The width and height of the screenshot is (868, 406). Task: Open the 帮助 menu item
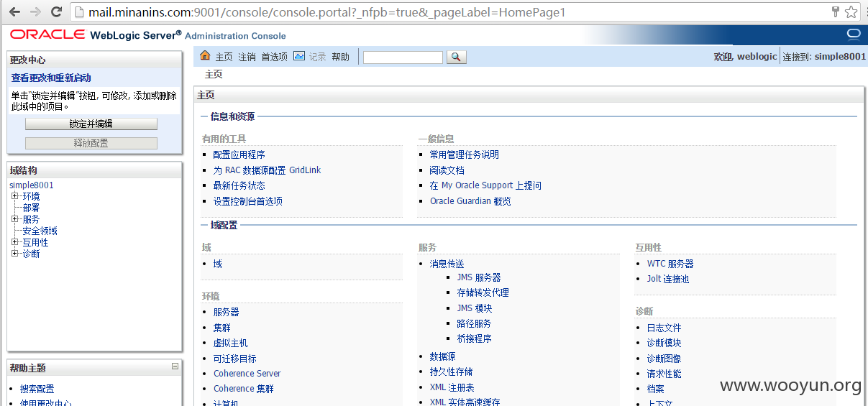click(340, 57)
